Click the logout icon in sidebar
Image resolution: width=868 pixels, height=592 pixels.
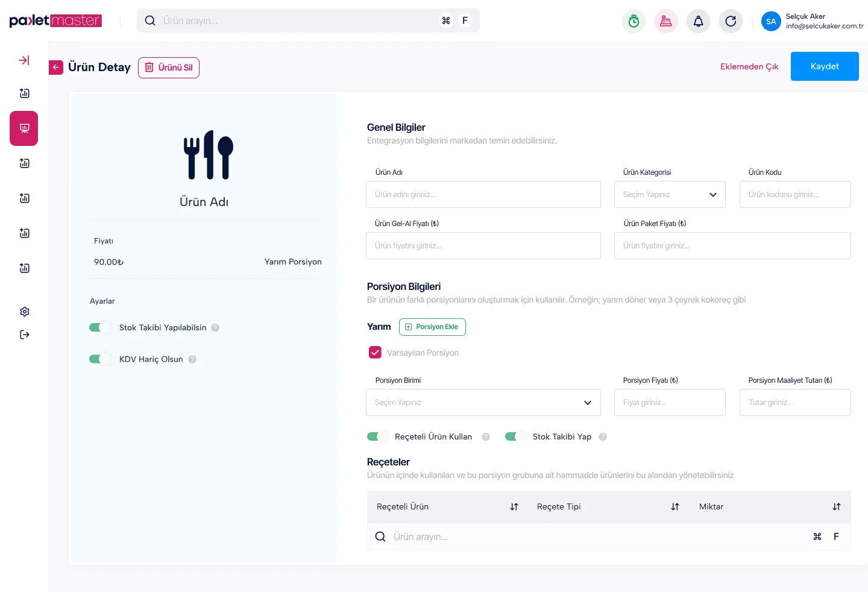click(25, 335)
